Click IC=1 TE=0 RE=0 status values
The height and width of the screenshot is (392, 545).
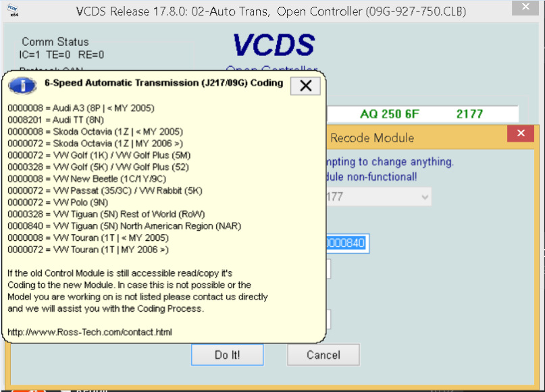(61, 55)
